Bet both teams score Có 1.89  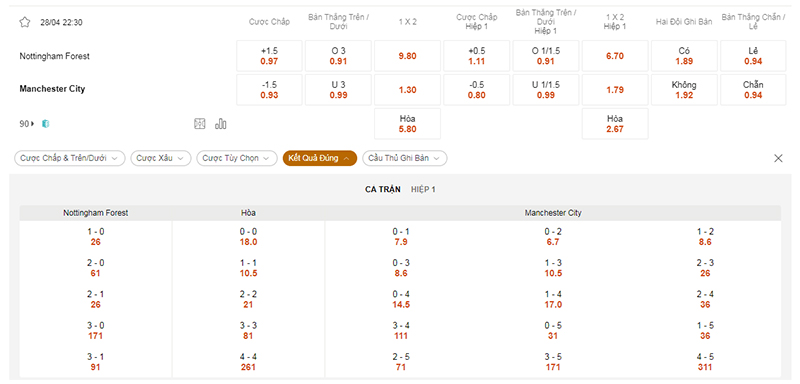684,56
